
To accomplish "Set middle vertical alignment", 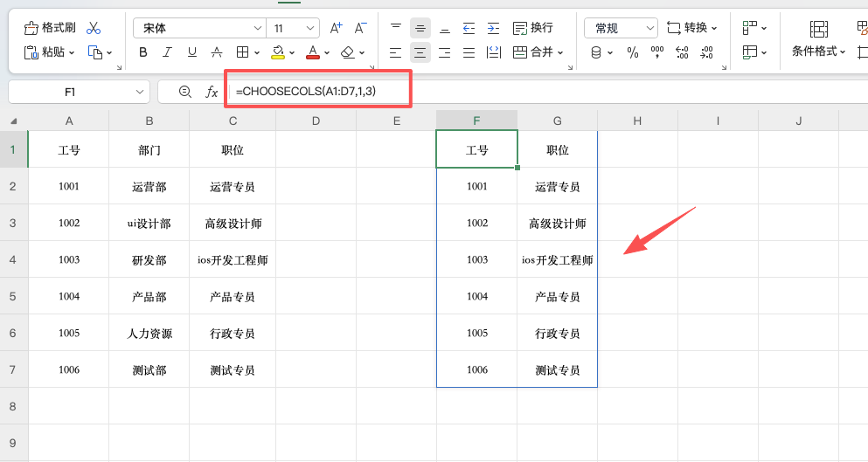I will click(x=420, y=28).
